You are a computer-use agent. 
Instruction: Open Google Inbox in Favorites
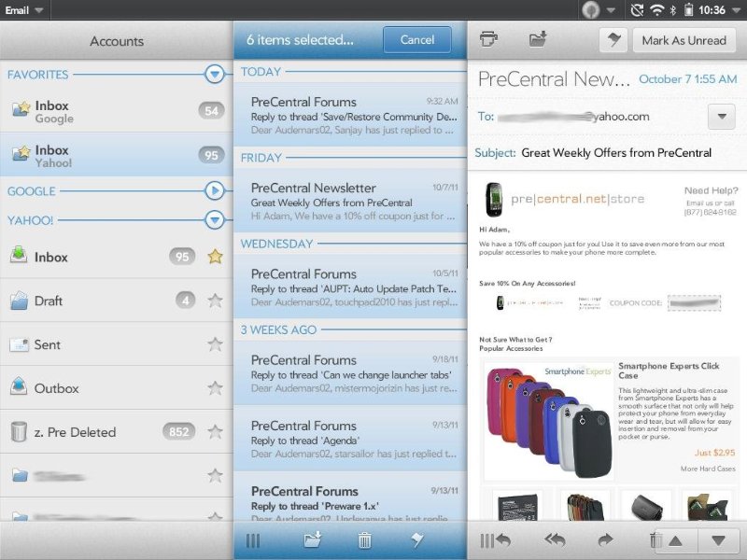116,111
